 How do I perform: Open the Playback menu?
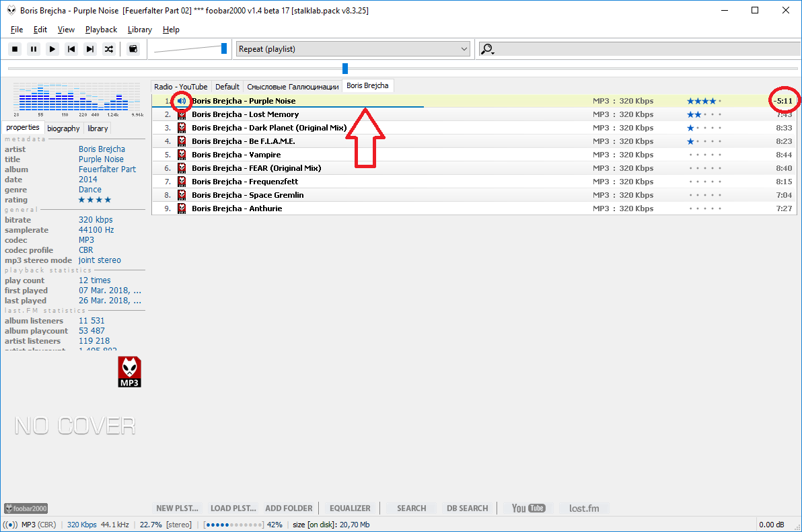(101, 30)
